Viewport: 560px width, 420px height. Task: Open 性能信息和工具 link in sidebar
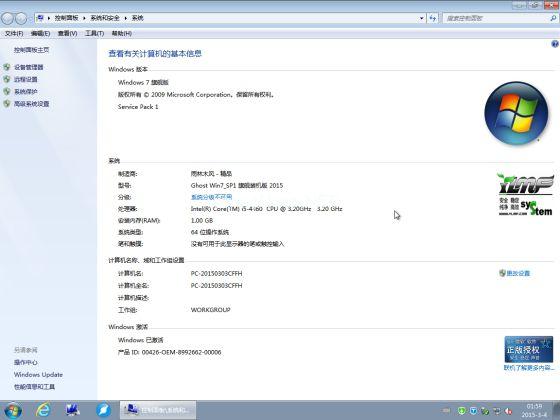34,386
